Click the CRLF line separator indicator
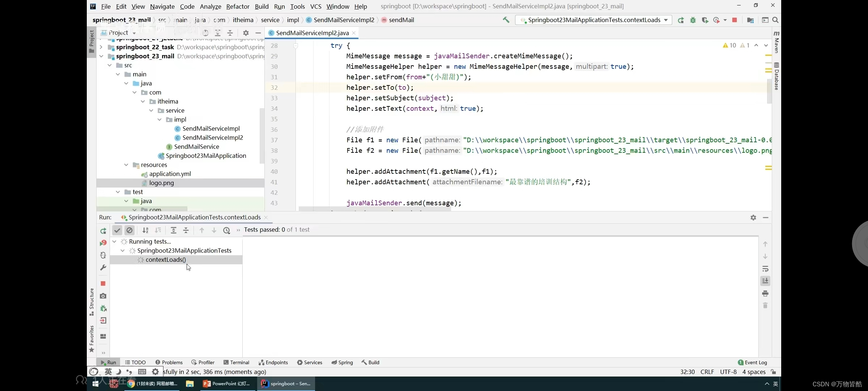 [x=707, y=372]
